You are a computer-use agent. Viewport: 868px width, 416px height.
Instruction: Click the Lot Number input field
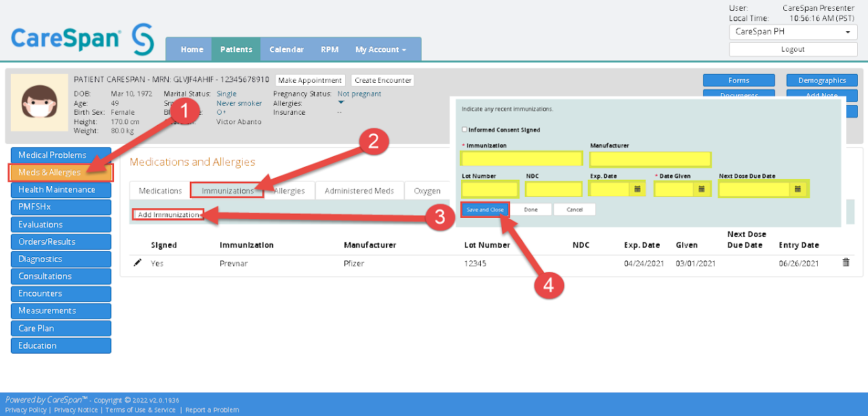490,189
